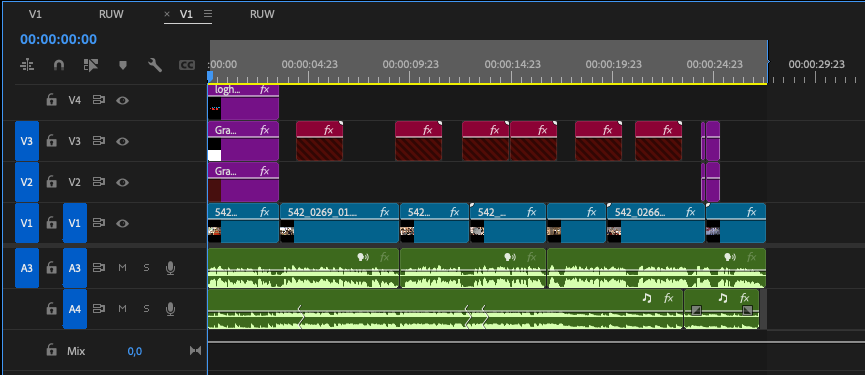Toggle the Snap magnet icon
865x375 pixels.
[58, 66]
